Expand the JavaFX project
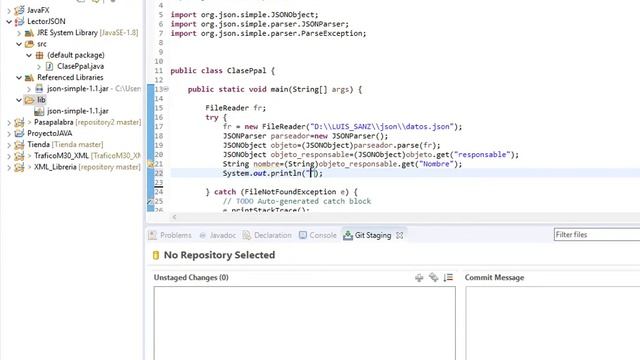Viewport: 640px width, 360px height. (x=9, y=10)
